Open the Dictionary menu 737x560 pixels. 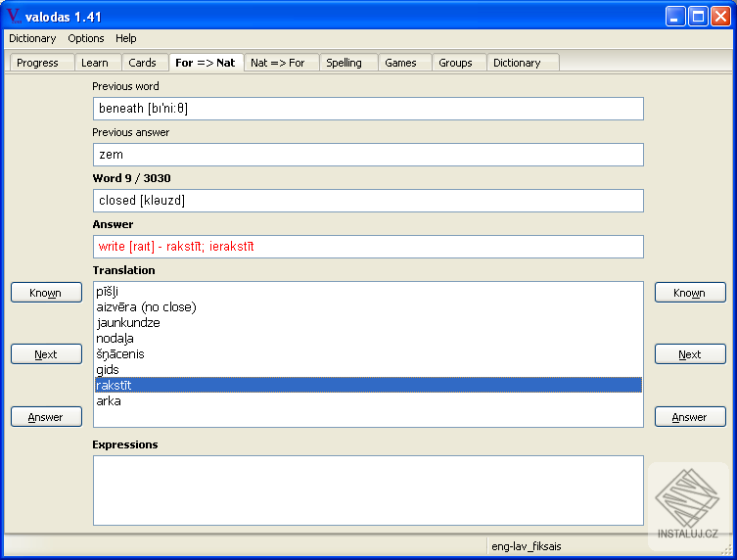(x=32, y=38)
